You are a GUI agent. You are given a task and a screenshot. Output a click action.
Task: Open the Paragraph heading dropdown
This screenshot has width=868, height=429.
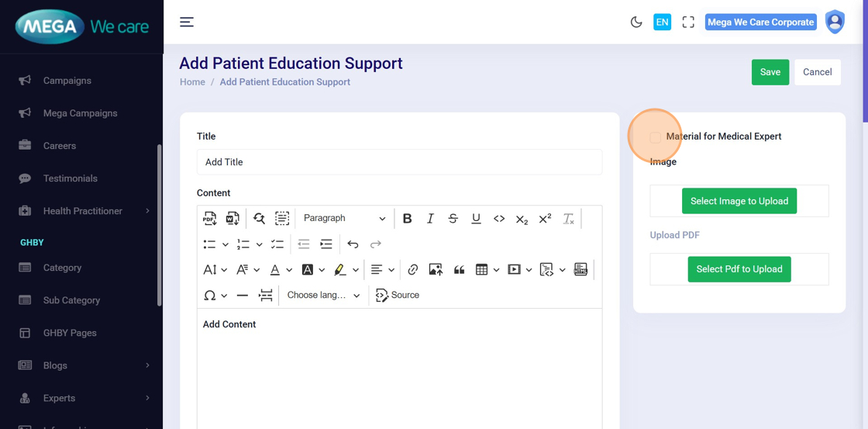(x=344, y=219)
